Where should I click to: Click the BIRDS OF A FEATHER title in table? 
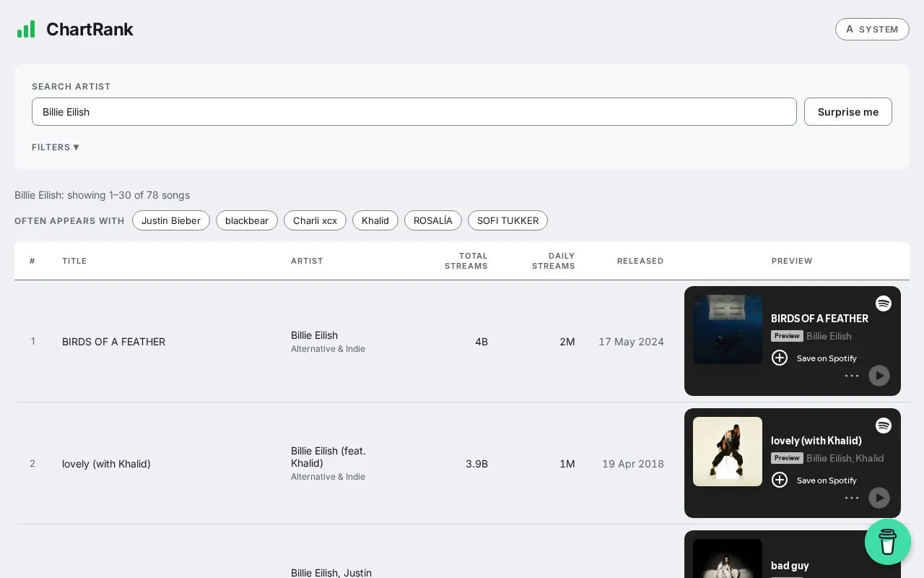(x=113, y=342)
